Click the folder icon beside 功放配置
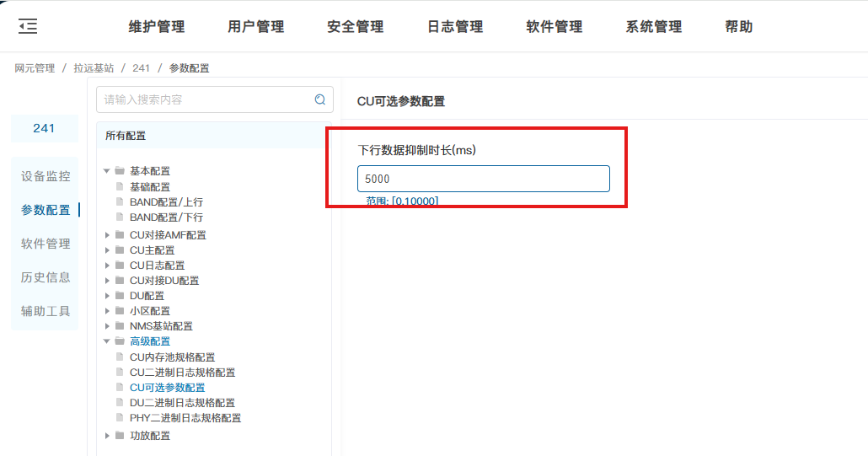Viewport: 868px width, 456px height. (120, 436)
